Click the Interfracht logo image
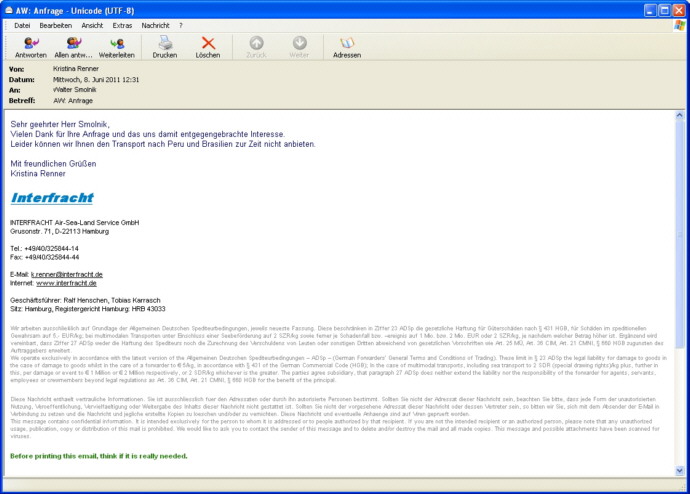690x494 pixels. pyautogui.click(x=52, y=198)
